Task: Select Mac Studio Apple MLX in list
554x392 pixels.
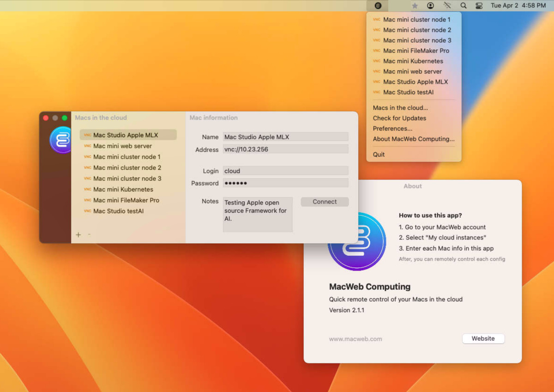Action: [128, 135]
